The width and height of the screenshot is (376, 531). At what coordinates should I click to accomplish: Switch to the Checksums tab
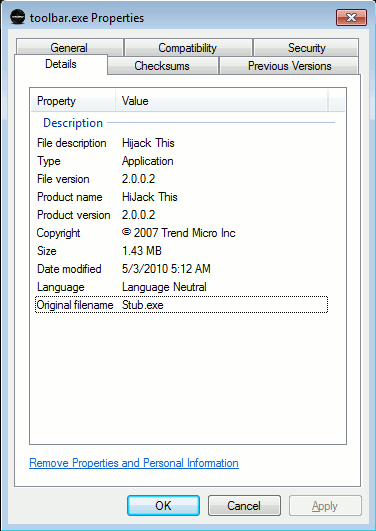pos(162,66)
